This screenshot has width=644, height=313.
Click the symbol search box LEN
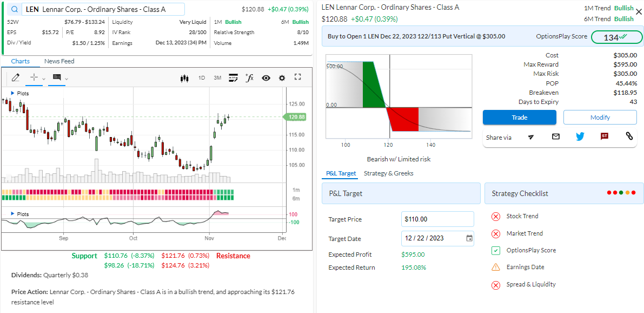[x=103, y=9]
